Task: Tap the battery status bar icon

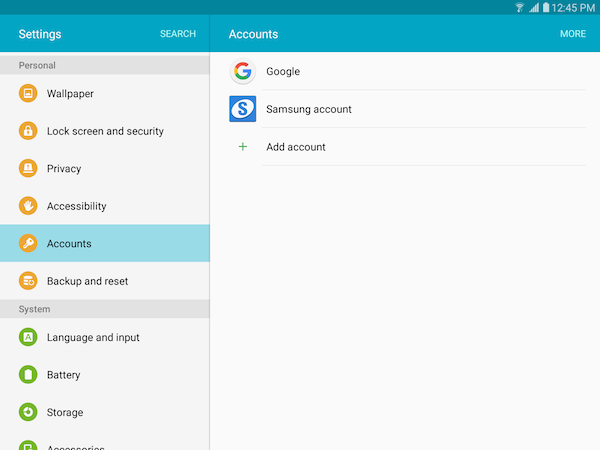Action: point(546,7)
